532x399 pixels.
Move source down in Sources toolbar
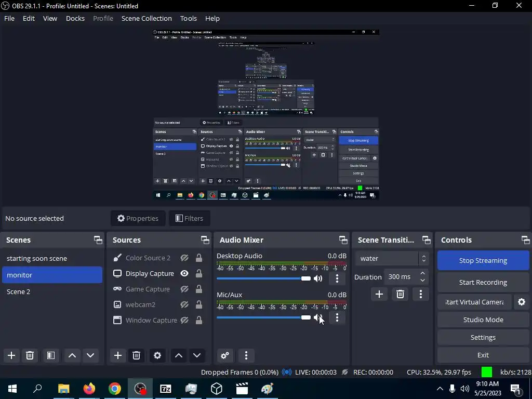point(197,355)
